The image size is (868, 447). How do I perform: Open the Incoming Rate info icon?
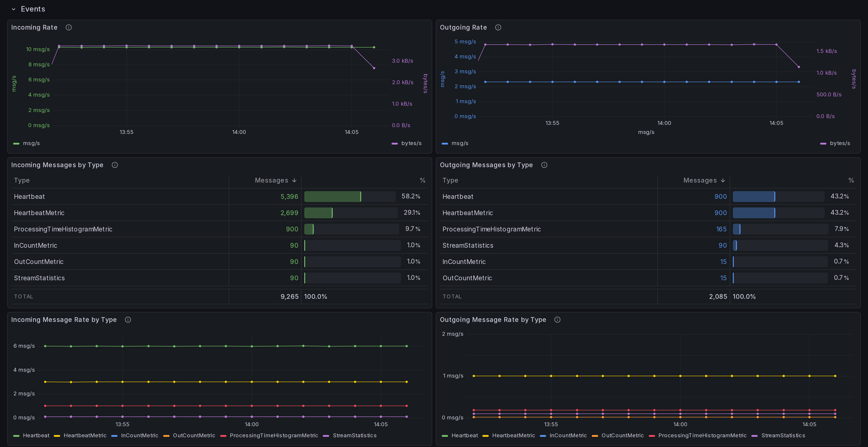[x=69, y=27]
